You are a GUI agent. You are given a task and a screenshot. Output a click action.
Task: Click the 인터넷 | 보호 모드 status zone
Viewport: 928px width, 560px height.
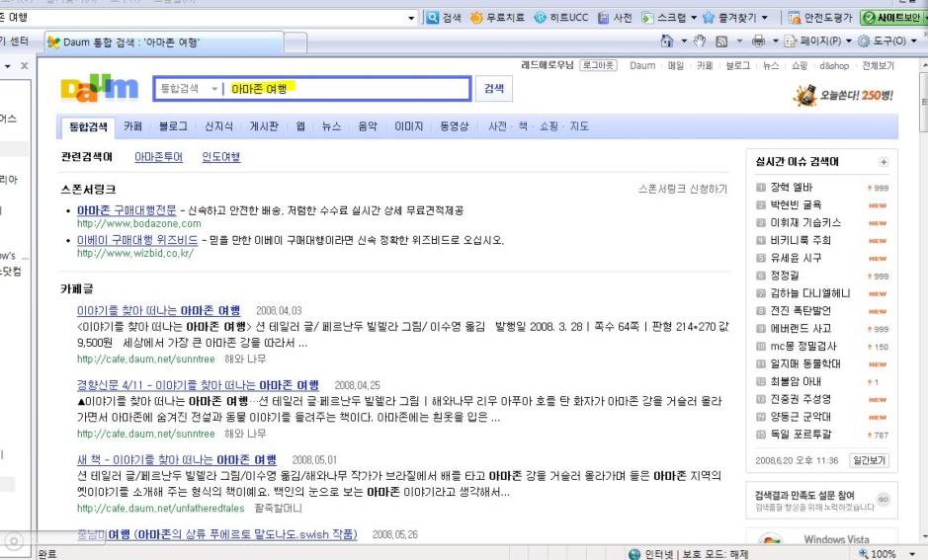pyautogui.click(x=688, y=554)
